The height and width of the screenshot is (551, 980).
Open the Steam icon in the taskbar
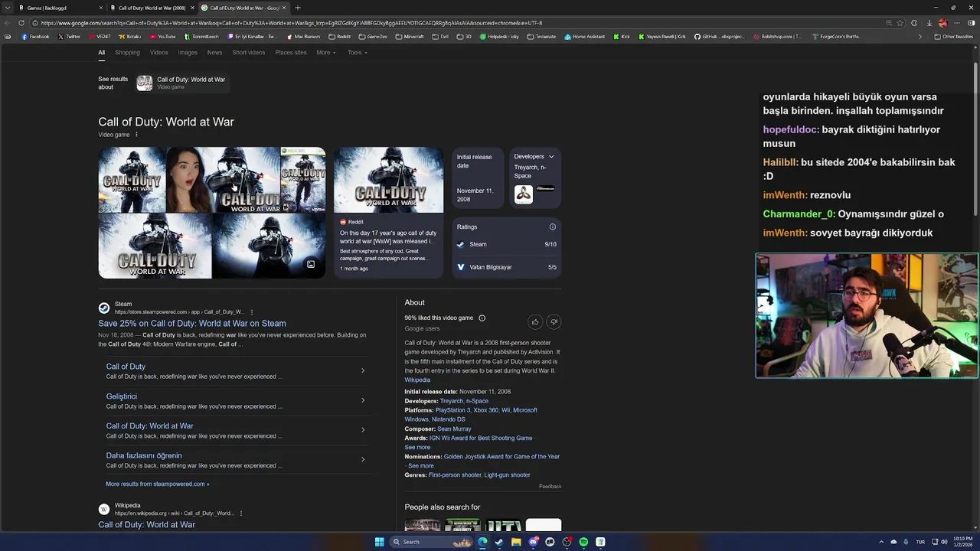pos(499,542)
